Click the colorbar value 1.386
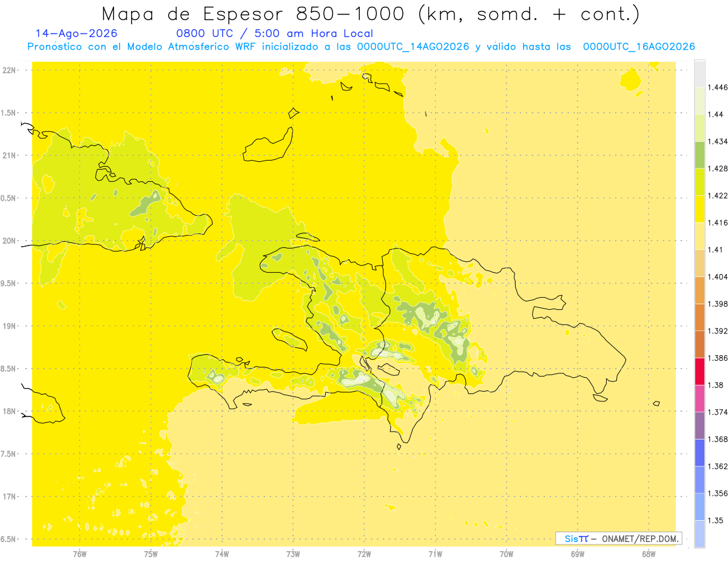This screenshot has height=562, width=728. click(x=719, y=358)
